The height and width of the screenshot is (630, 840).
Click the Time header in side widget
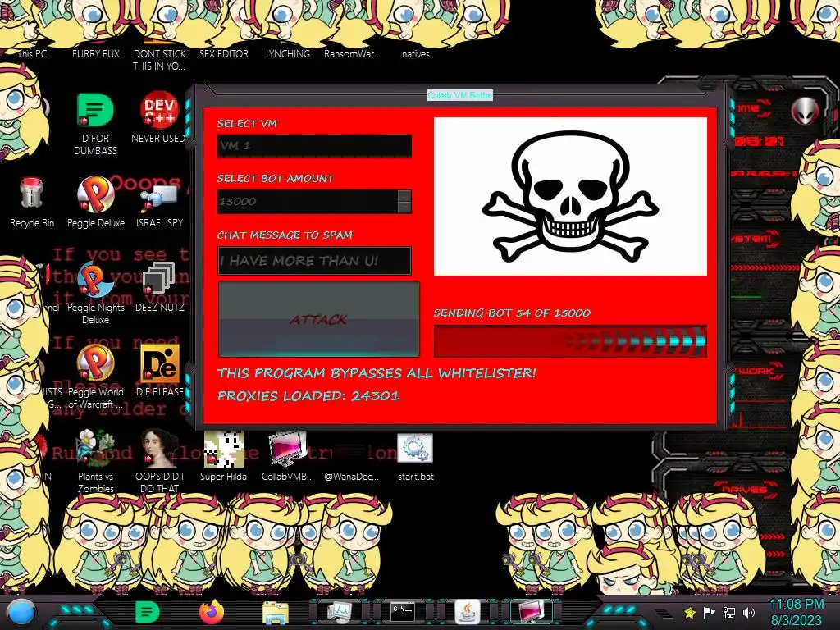pos(753,109)
